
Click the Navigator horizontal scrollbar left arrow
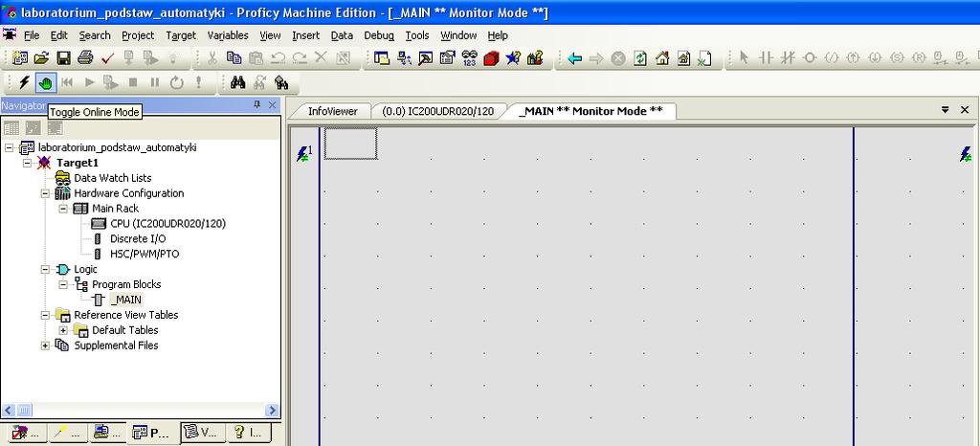pyautogui.click(x=8, y=411)
